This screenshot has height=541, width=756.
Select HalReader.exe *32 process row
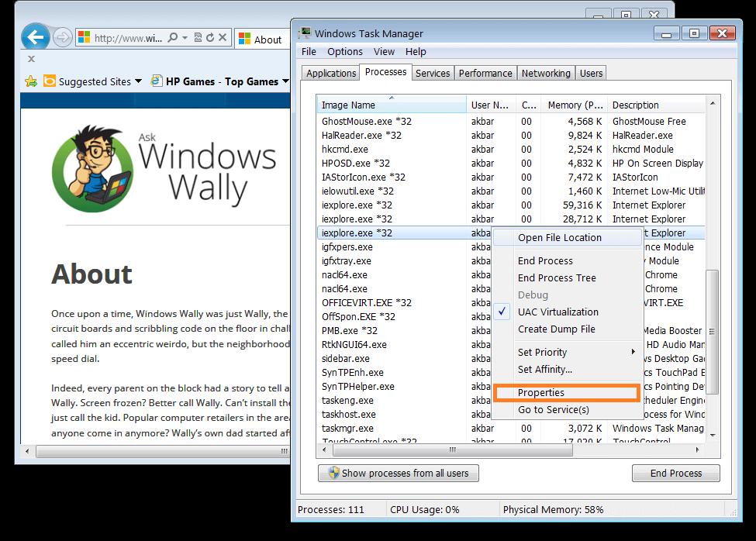click(x=511, y=136)
